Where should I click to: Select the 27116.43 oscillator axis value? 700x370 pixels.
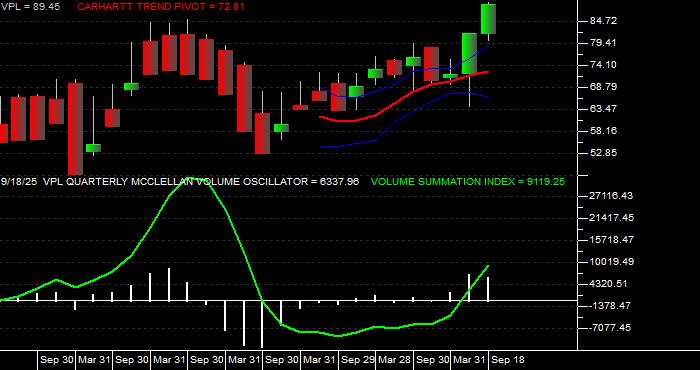[611, 196]
